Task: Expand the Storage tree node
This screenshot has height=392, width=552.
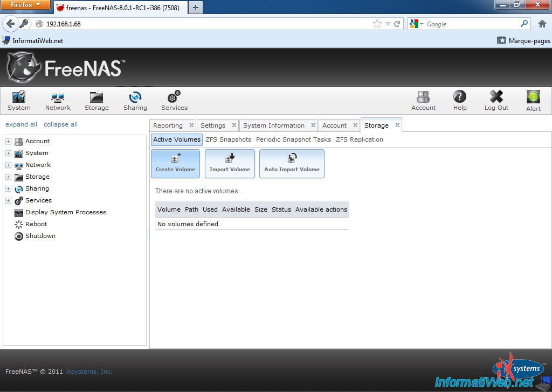Action: click(9, 177)
